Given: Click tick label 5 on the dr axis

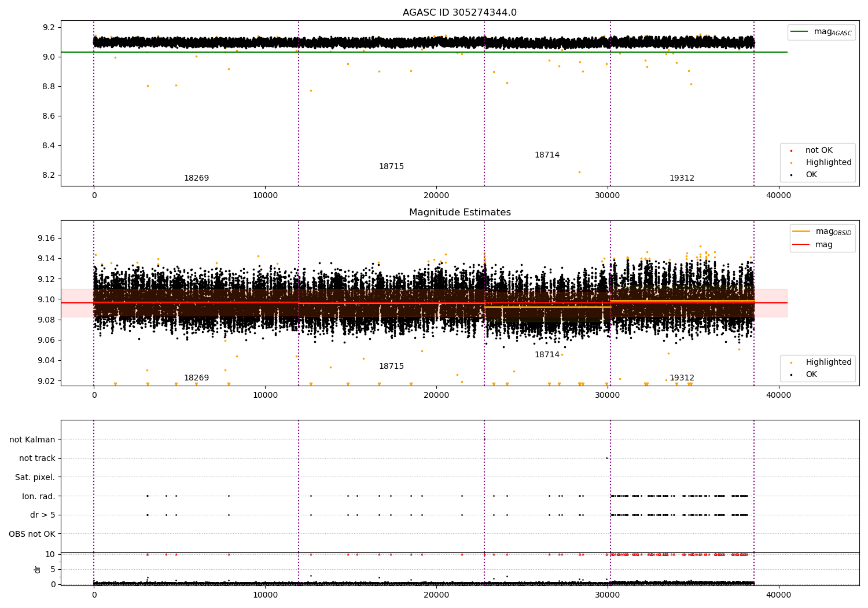Looking at the screenshot, I should click(53, 570).
